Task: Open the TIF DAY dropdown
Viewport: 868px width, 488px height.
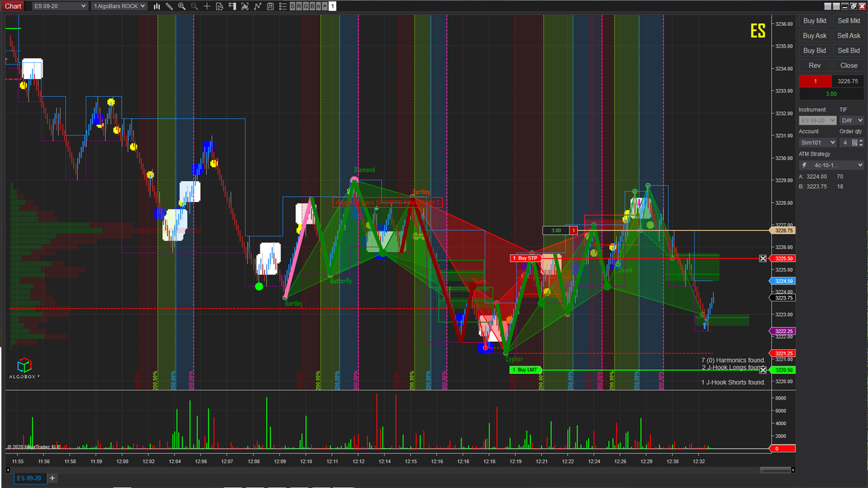Action: click(x=852, y=120)
